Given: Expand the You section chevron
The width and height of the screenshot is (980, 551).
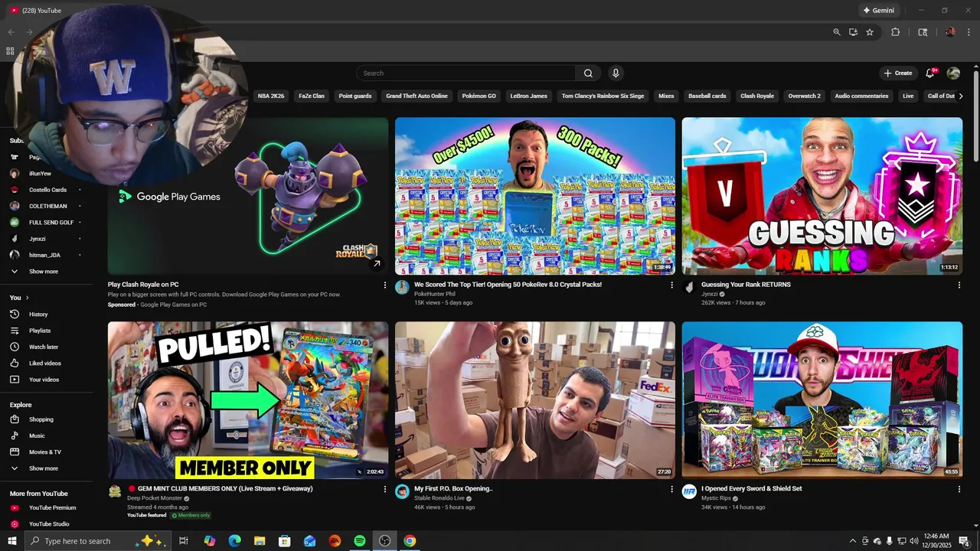Looking at the screenshot, I should tap(28, 298).
